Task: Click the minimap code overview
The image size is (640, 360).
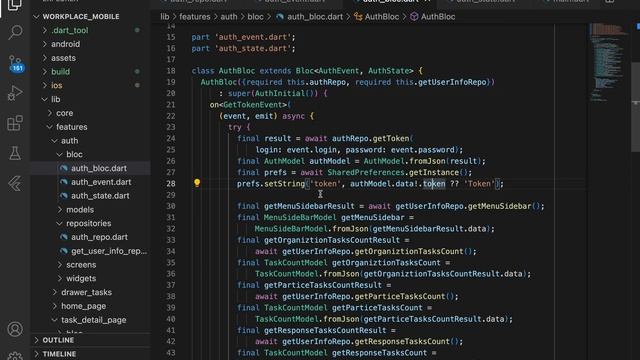Action: pos(608,61)
